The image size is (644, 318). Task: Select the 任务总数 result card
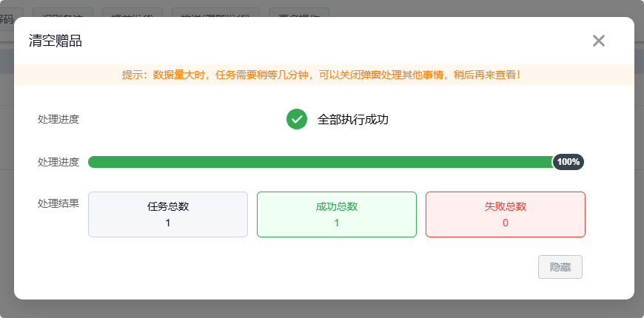point(168,214)
